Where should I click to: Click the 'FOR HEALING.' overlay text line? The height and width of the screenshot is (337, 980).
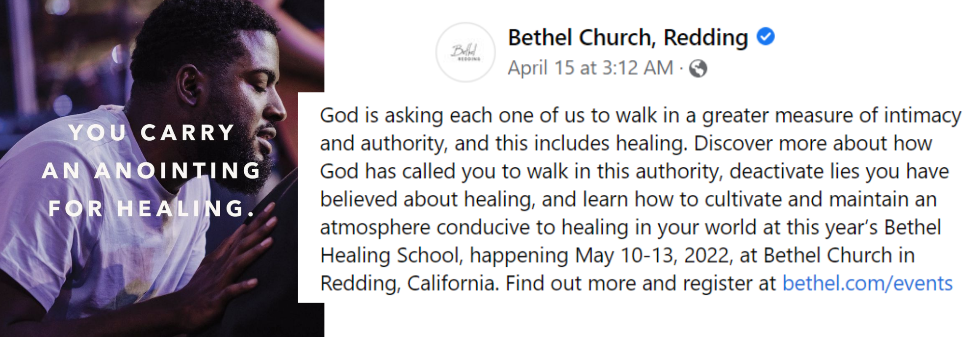152,208
